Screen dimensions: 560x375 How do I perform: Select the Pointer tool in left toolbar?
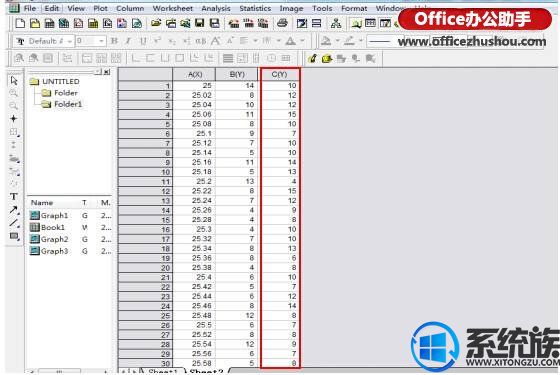pos(14,81)
